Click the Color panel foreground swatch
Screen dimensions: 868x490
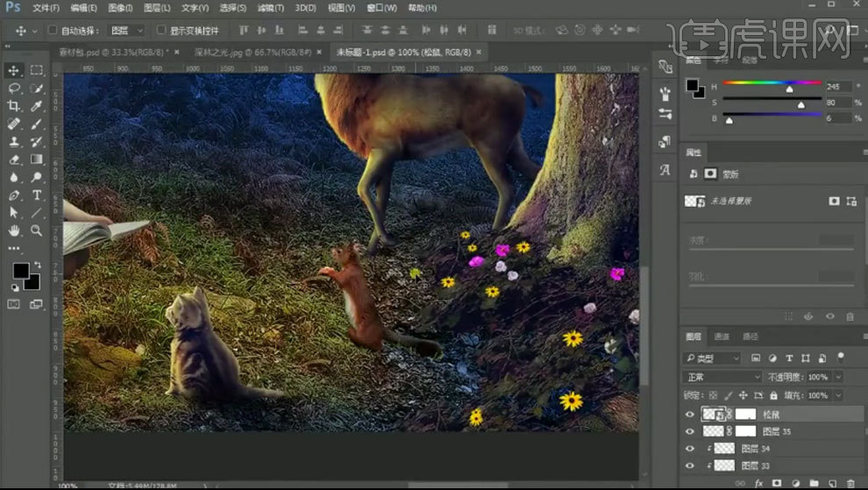point(692,85)
